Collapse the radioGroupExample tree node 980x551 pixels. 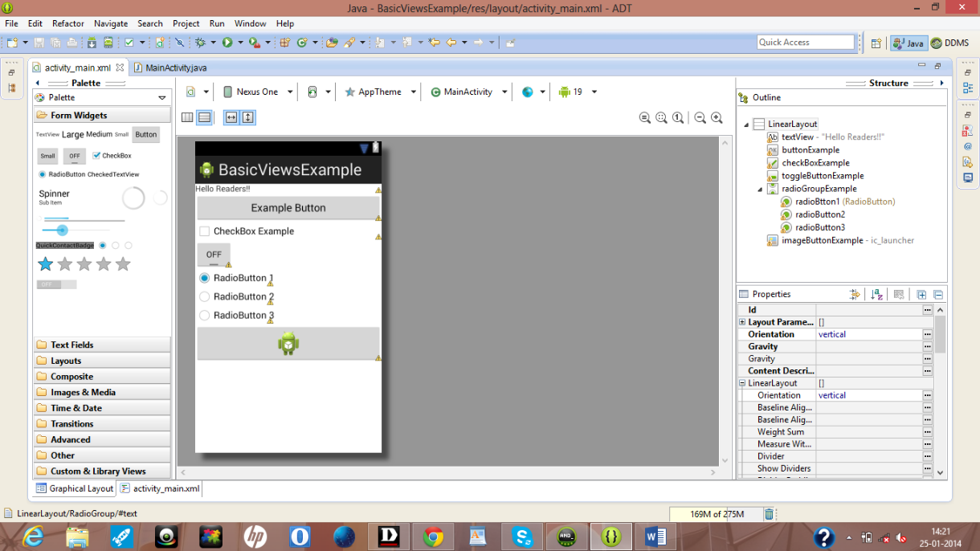tap(760, 190)
